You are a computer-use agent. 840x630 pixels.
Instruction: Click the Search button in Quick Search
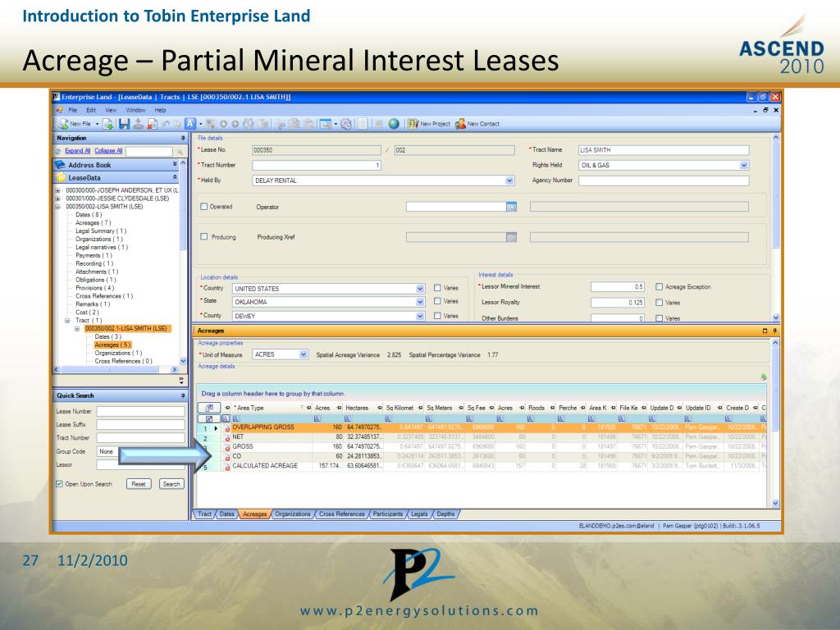171,484
